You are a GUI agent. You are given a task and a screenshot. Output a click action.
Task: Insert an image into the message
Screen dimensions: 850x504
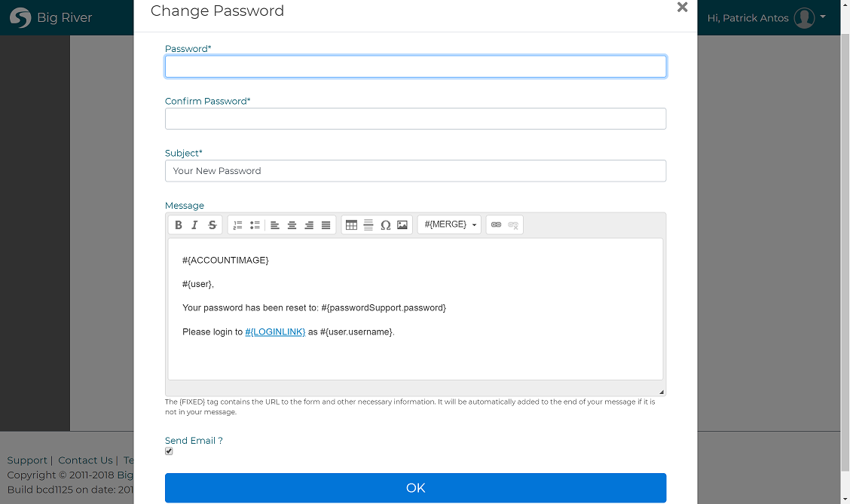pyautogui.click(x=402, y=225)
